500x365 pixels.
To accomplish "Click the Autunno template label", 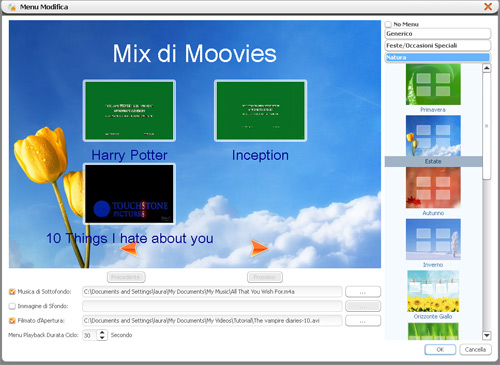I will click(x=433, y=213).
